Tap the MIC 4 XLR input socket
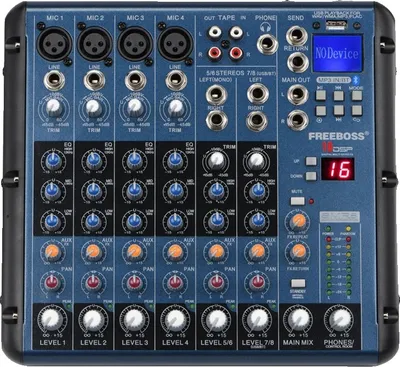The image size is (400, 367). tap(175, 43)
